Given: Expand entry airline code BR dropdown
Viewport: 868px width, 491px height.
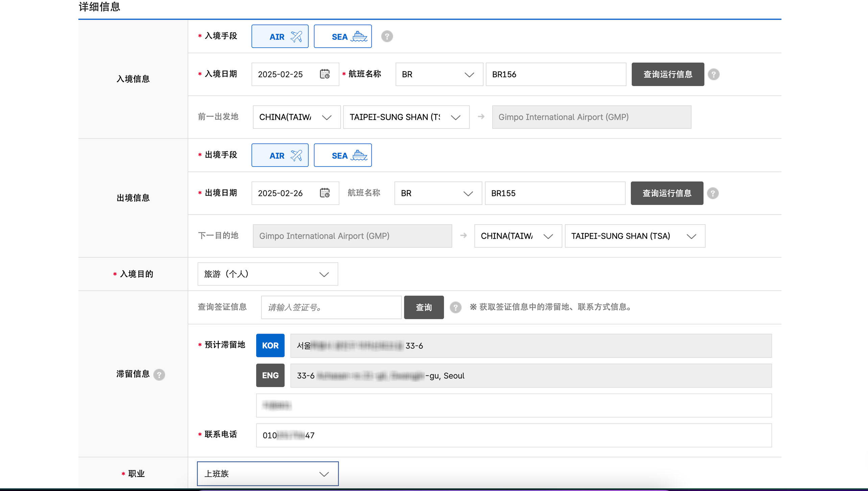Looking at the screenshot, I should [x=439, y=74].
